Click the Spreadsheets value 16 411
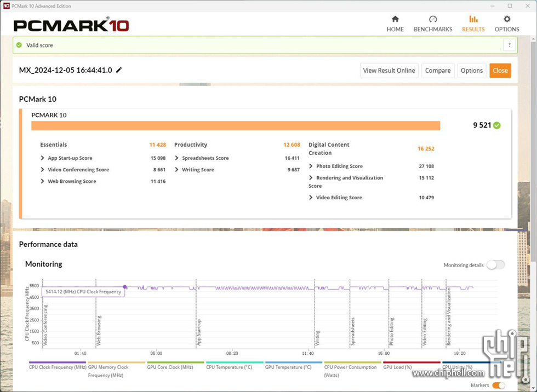The height and width of the screenshot is (392, 537). (292, 158)
